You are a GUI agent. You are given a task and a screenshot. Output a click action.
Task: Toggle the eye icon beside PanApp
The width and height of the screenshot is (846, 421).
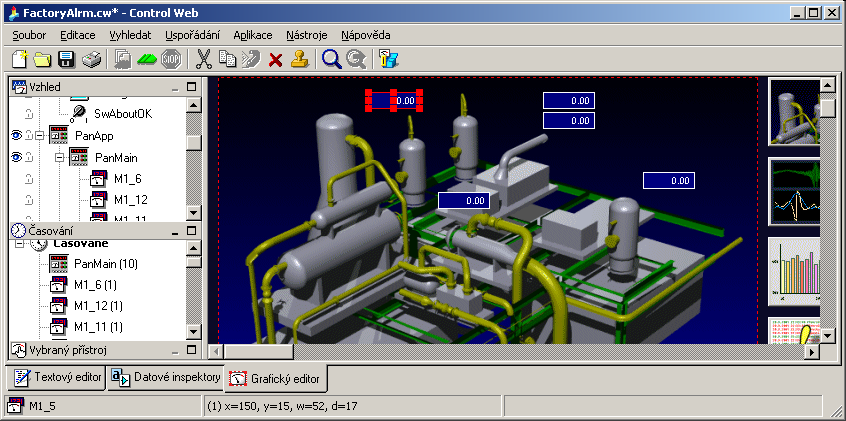click(x=17, y=135)
